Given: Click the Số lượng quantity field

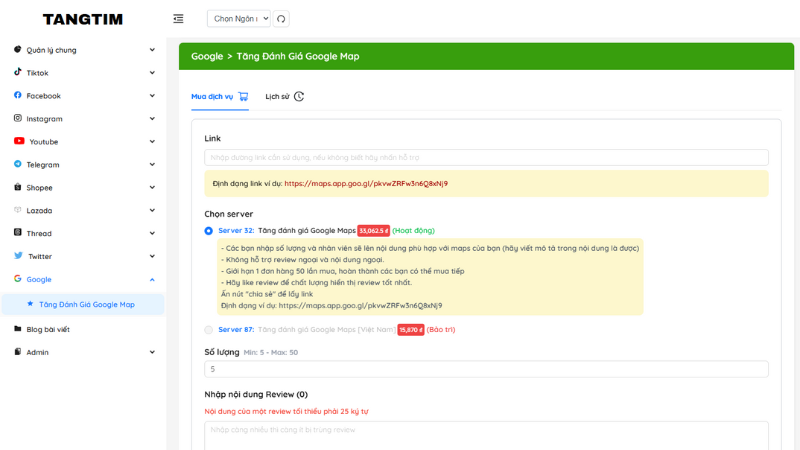Looking at the screenshot, I should (x=486, y=369).
